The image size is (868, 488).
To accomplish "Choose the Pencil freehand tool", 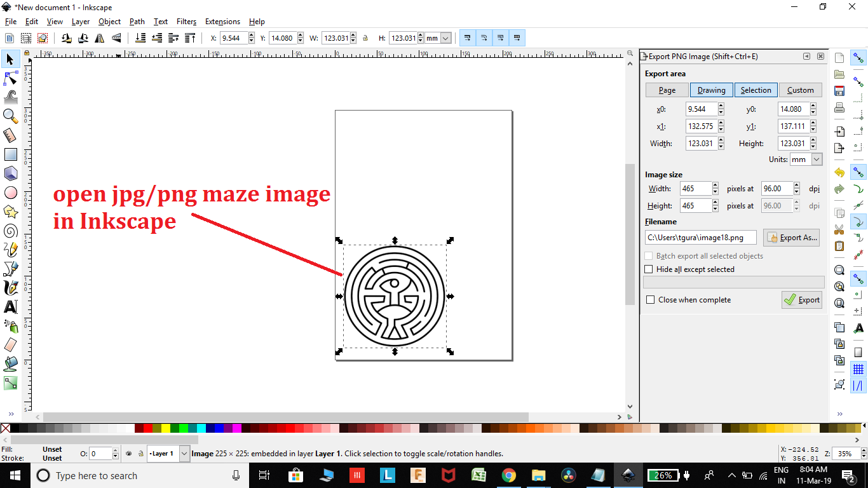I will click(11, 250).
